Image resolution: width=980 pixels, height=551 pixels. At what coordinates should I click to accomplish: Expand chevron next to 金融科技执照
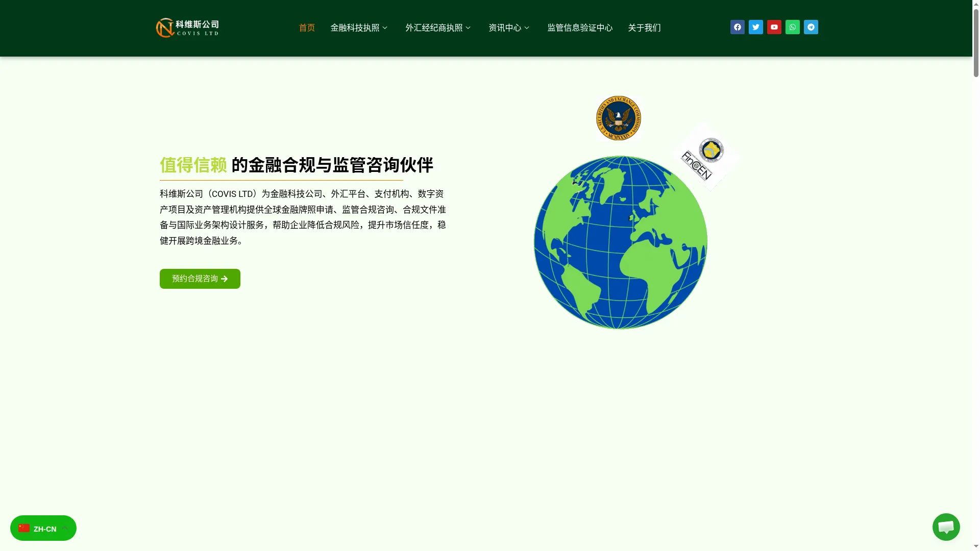385,28
